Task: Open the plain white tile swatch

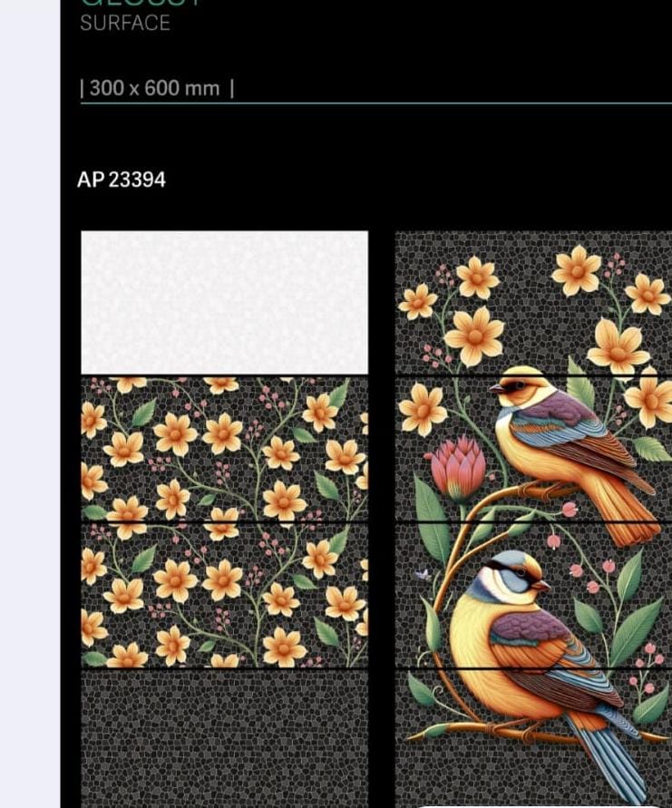Action: (x=225, y=303)
